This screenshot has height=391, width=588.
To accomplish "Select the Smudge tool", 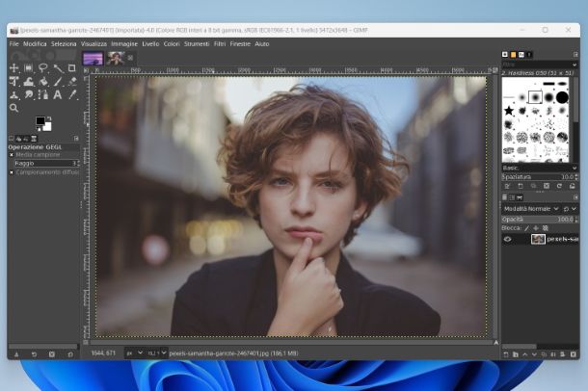I will point(29,94).
